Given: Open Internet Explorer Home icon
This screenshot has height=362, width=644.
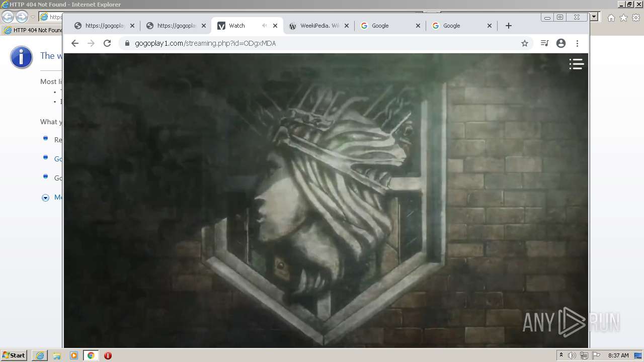Looking at the screenshot, I should click(x=611, y=18).
